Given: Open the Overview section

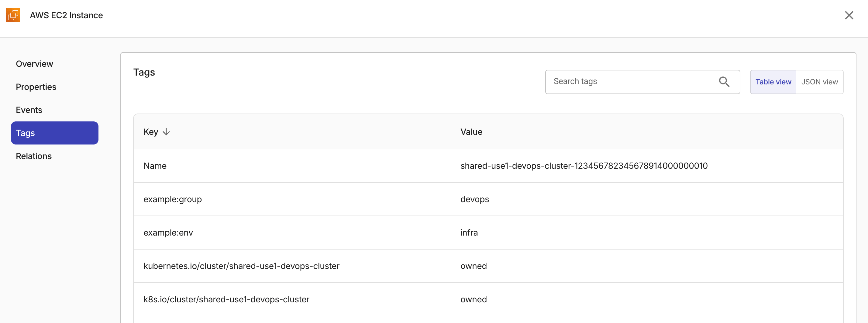Looking at the screenshot, I should [x=34, y=63].
